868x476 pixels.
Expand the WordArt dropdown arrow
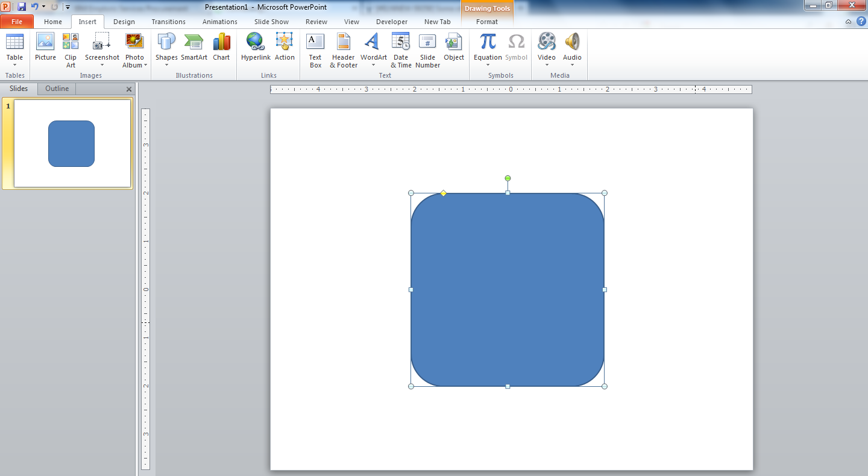tap(374, 65)
